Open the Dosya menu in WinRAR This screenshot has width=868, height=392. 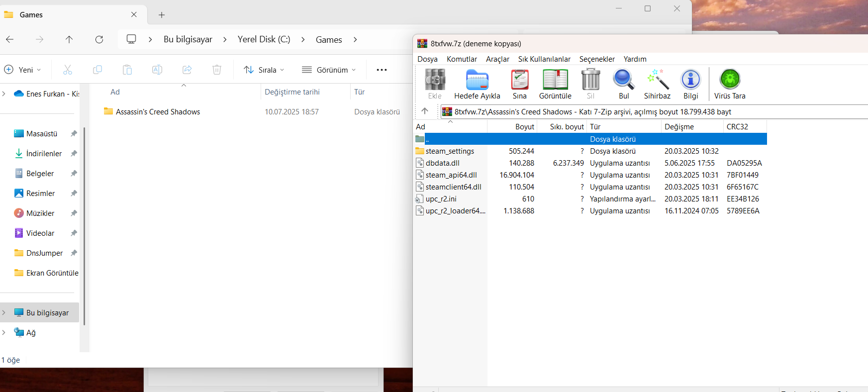tap(427, 59)
